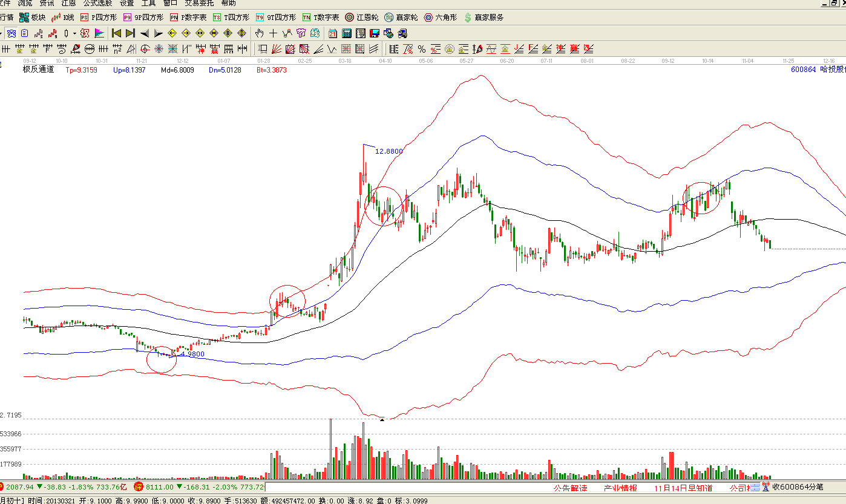
Task: Activate the crosshair cursor tool
Action: 273,33
